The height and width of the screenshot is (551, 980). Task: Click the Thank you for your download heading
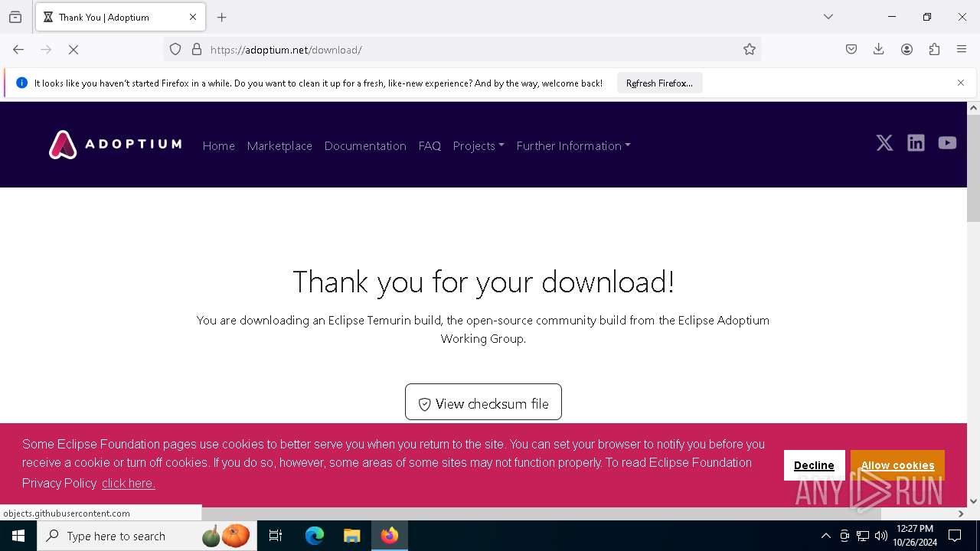click(483, 282)
